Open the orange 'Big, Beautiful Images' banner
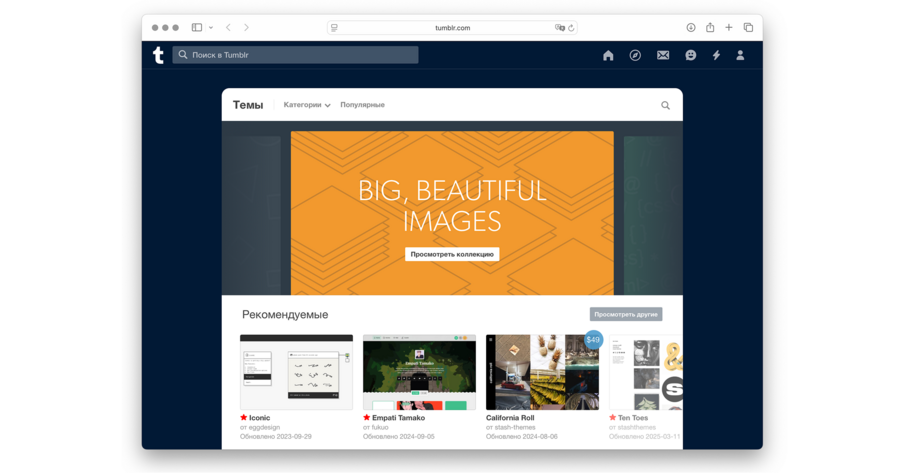The height and width of the screenshot is (473, 900). (452, 213)
